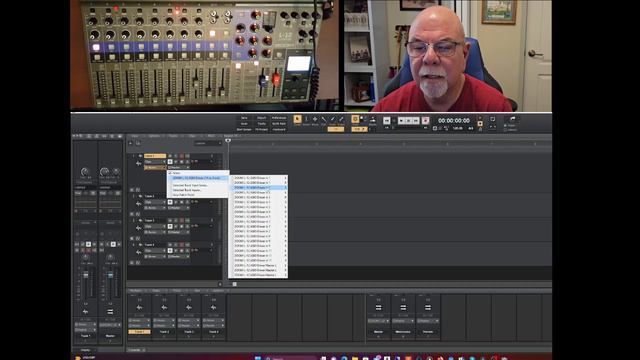The image size is (640, 360).
Task: Click the Record button in transport
Action: [425, 120]
